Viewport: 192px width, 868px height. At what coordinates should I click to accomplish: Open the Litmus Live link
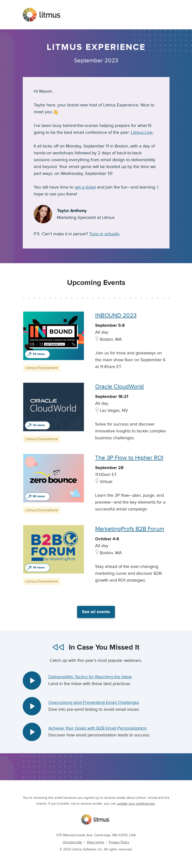point(142,132)
